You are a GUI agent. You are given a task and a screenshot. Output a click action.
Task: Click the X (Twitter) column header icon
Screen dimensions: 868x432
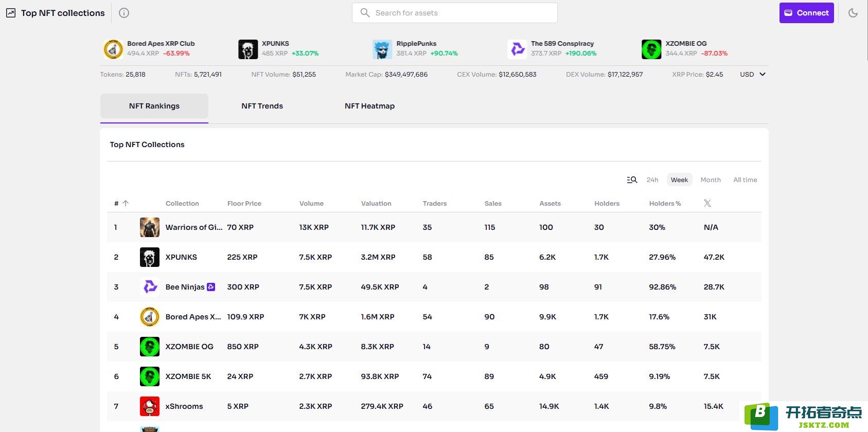[x=707, y=203]
